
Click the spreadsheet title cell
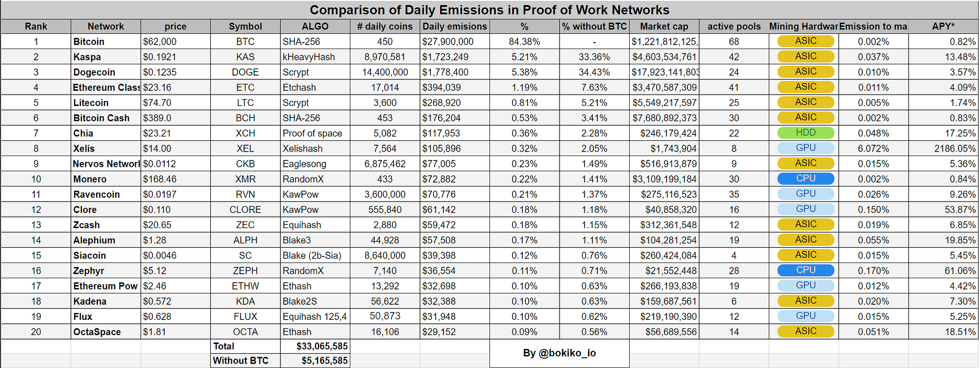pos(489,10)
